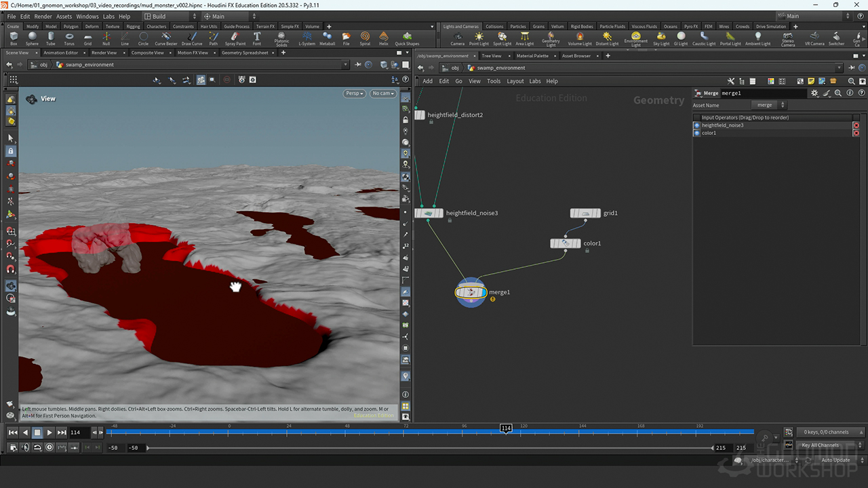Add a Point Light from shelf
The image size is (868, 488).
coord(479,39)
